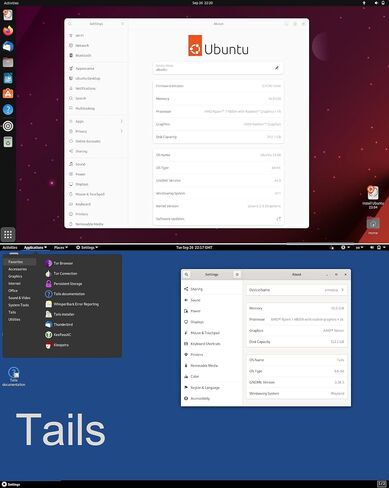Expand the Privacy row in Ubuntu Settings
This screenshot has width=389, height=488.
point(97,131)
